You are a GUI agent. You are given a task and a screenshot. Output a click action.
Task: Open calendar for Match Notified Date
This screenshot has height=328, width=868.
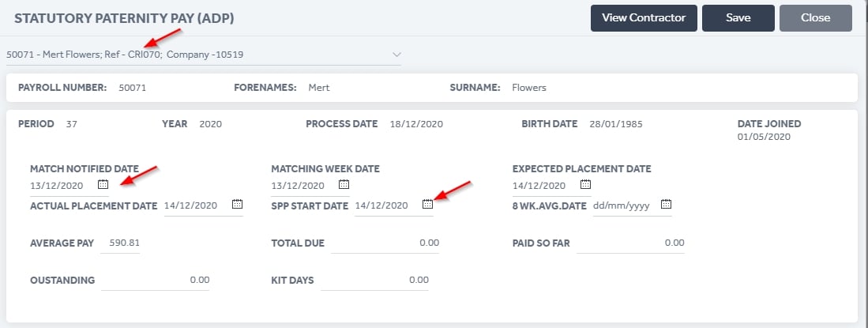pos(103,184)
